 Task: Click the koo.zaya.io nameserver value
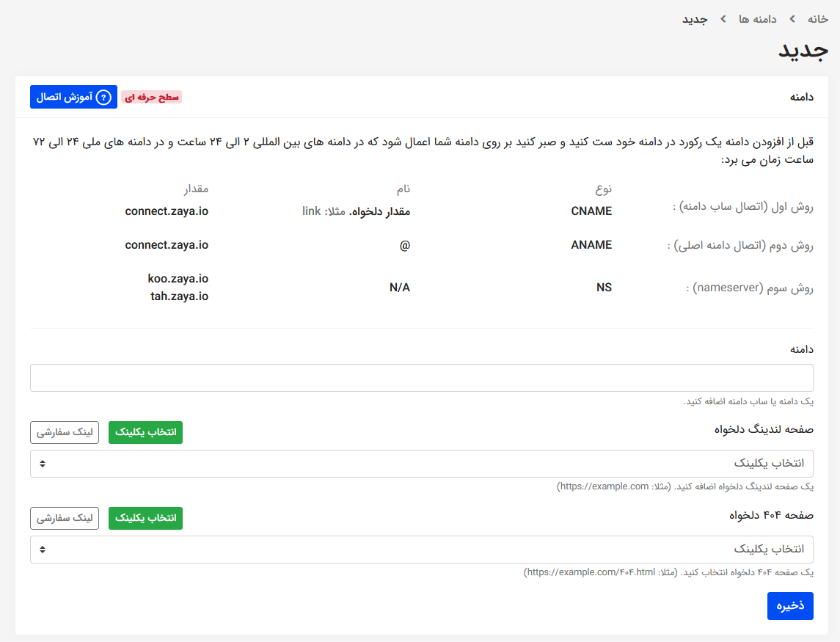[178, 279]
